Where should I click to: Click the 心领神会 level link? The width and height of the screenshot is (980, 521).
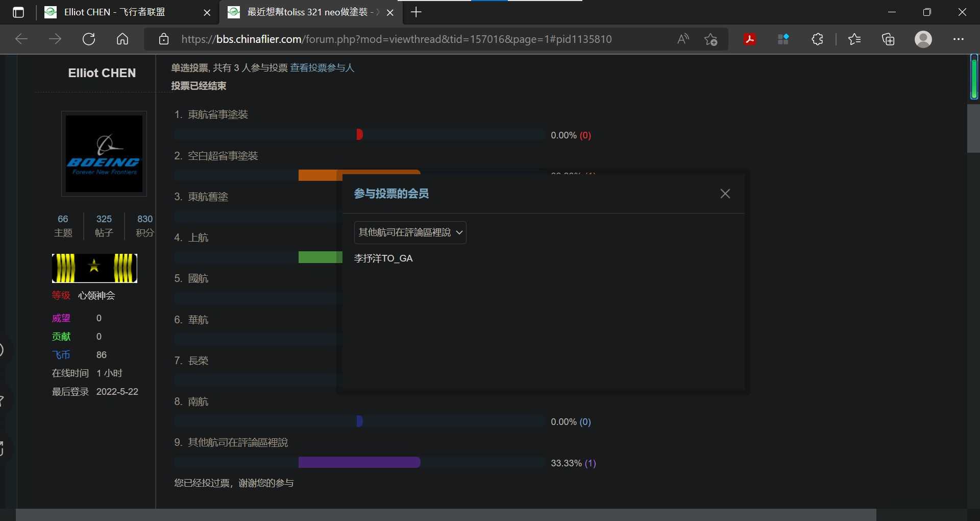coord(96,296)
